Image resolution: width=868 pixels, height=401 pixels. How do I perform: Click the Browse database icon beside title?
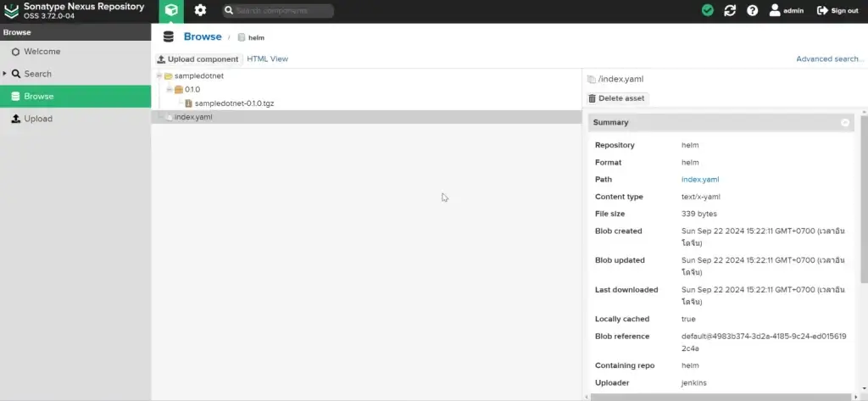pos(169,37)
